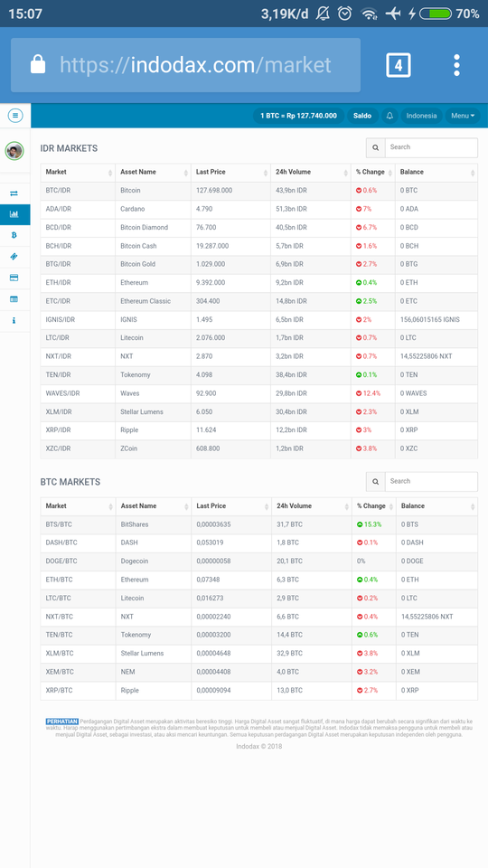The width and height of the screenshot is (488, 868).
Task: Tap the alarm clock status icon
Action: tap(344, 14)
